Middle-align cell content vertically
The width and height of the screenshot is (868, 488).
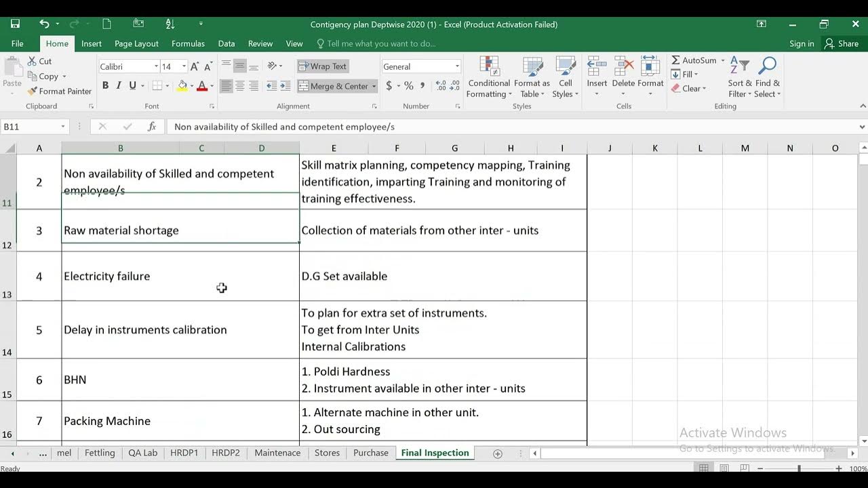(240, 66)
